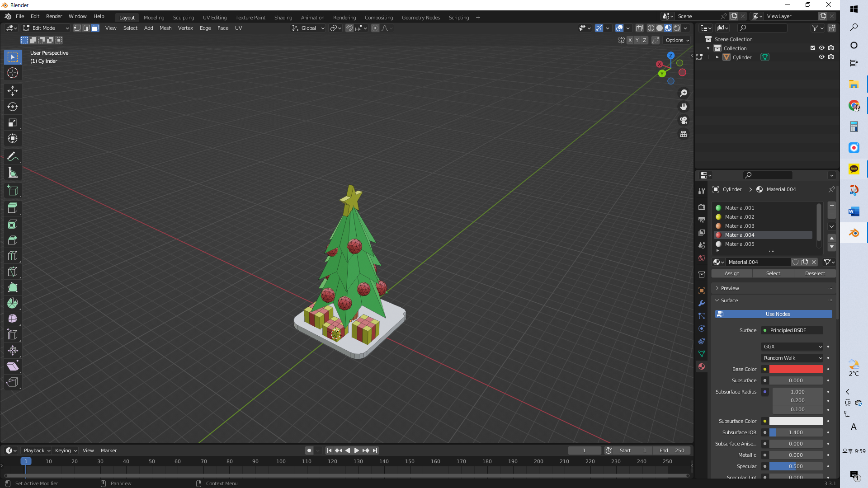Select the Cursor tool in left toolbar
868x488 pixels.
[x=13, y=73]
